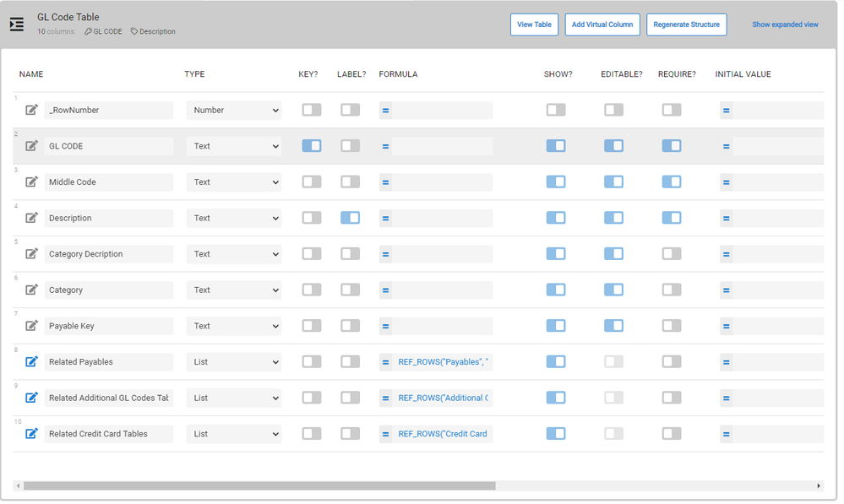The image size is (844, 504).
Task: Click initial value equals icon for GL CODE
Action: pyautogui.click(x=726, y=147)
